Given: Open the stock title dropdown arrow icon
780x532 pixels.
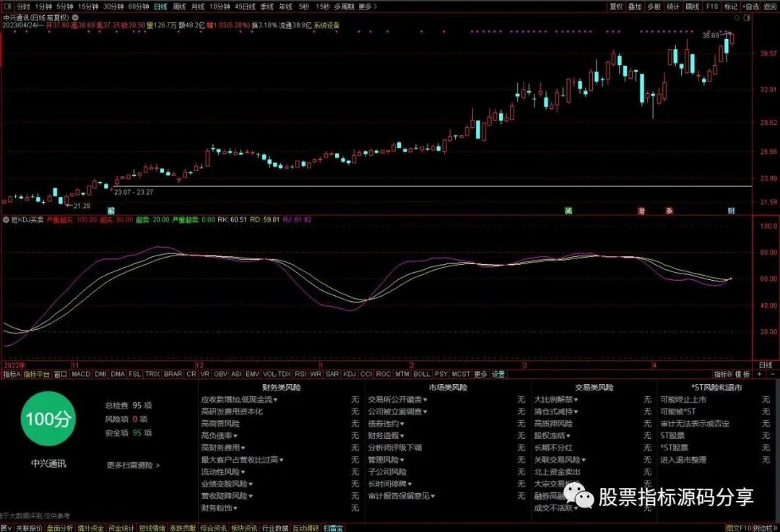Looking at the screenshot, I should click(x=75, y=17).
